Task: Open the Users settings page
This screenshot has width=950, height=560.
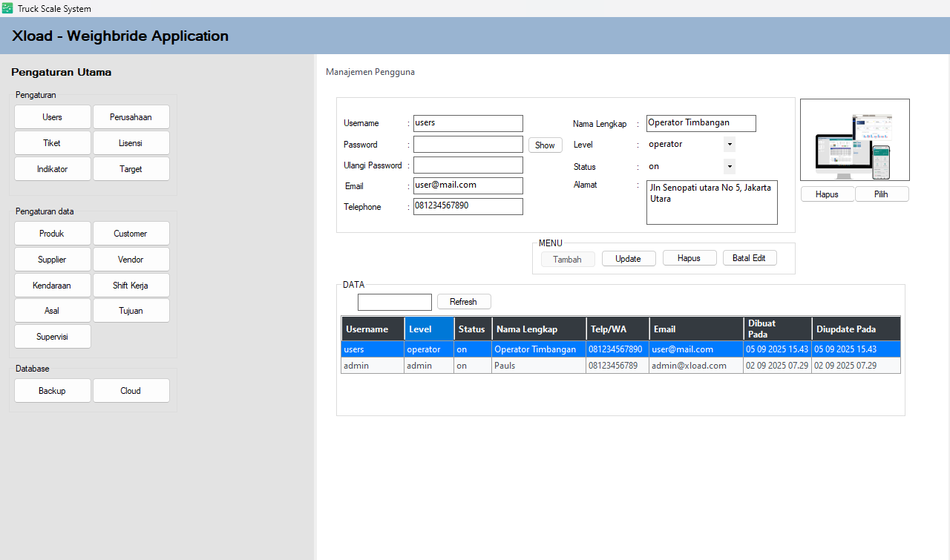Action: point(52,117)
